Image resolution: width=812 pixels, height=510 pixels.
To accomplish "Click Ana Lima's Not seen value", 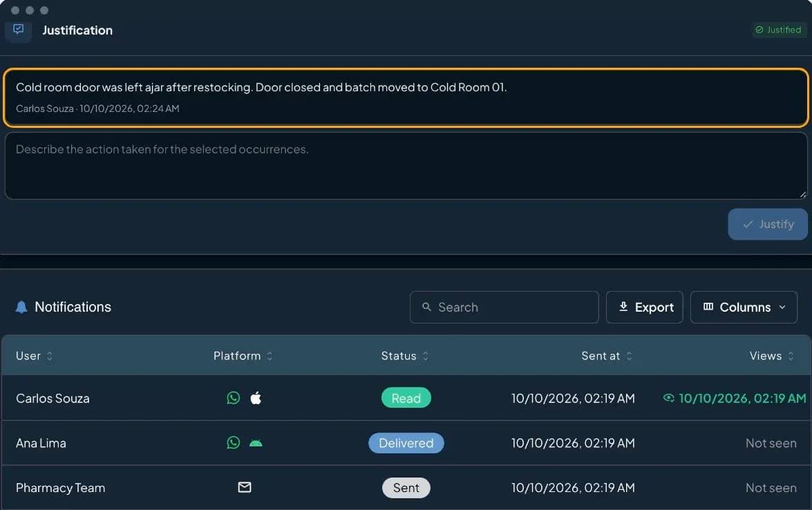I will coord(771,443).
